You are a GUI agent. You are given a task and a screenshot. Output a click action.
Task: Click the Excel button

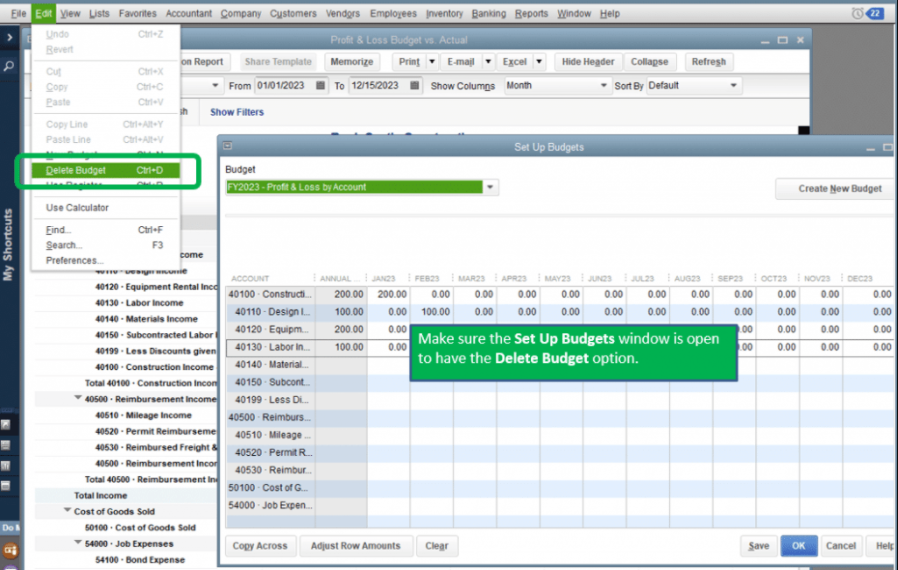514,62
